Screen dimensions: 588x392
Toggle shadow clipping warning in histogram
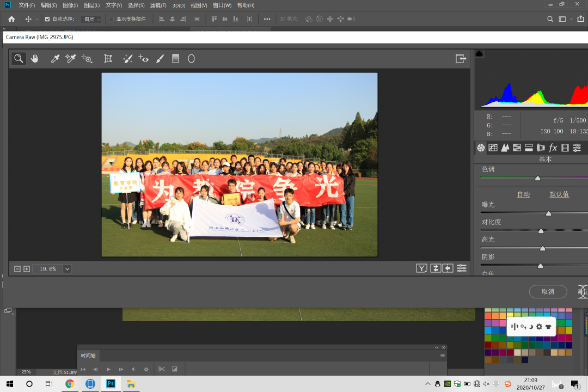(479, 53)
